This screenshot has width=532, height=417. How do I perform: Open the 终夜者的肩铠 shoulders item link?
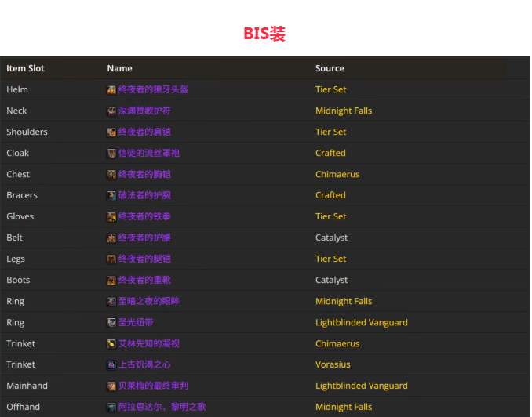coord(144,132)
